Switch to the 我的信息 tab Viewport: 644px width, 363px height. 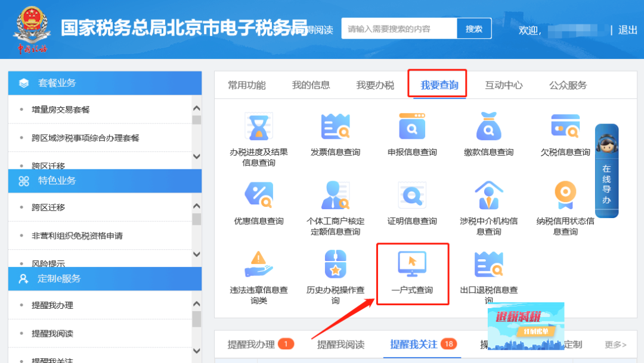pyautogui.click(x=311, y=85)
